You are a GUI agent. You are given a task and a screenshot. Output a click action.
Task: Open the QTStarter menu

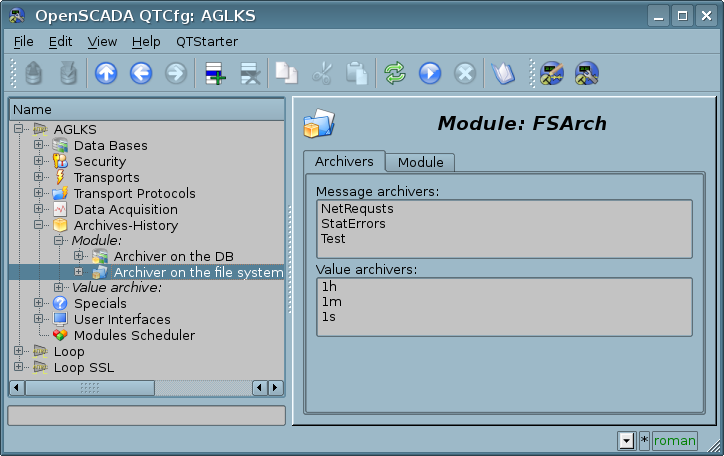coord(207,41)
